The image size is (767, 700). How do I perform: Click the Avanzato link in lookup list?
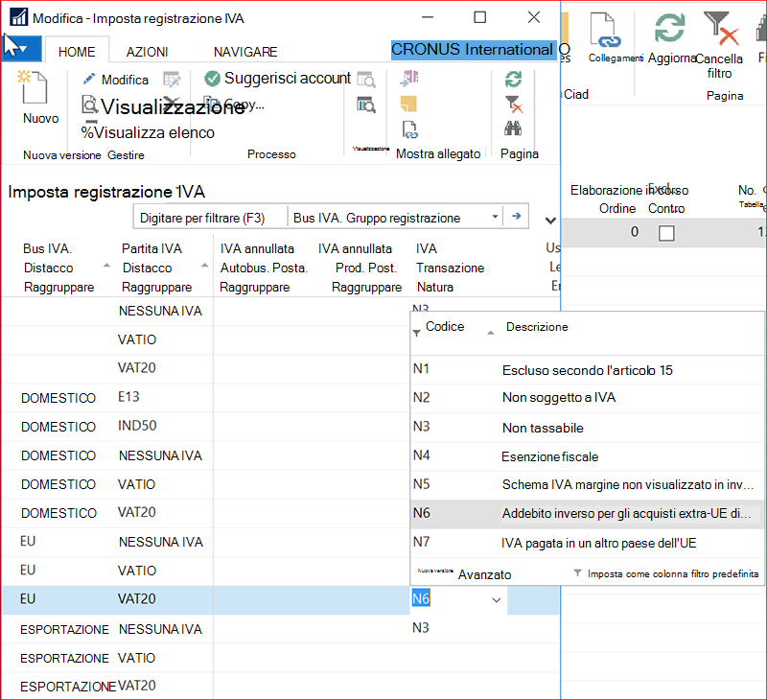[x=484, y=574]
